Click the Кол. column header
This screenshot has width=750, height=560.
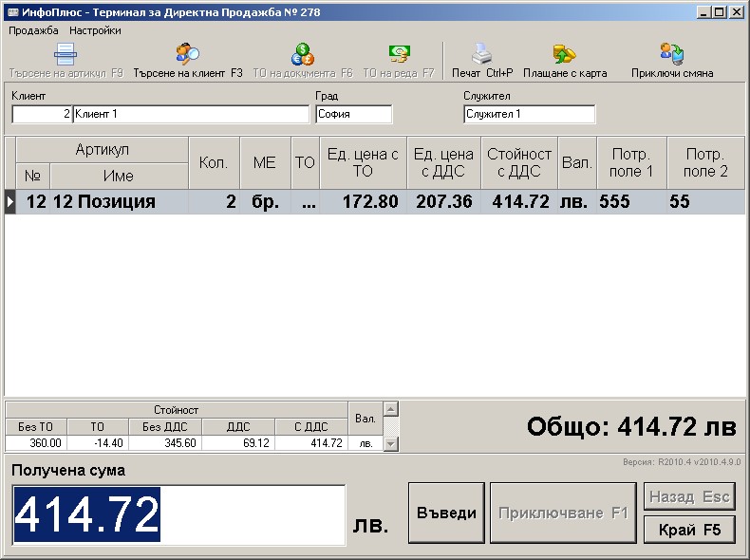(x=214, y=163)
